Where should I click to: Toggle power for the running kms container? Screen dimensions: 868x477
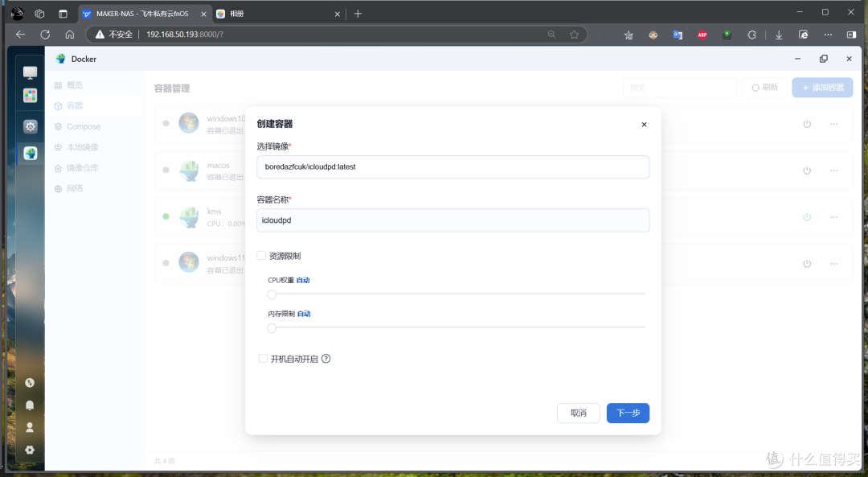(x=807, y=217)
